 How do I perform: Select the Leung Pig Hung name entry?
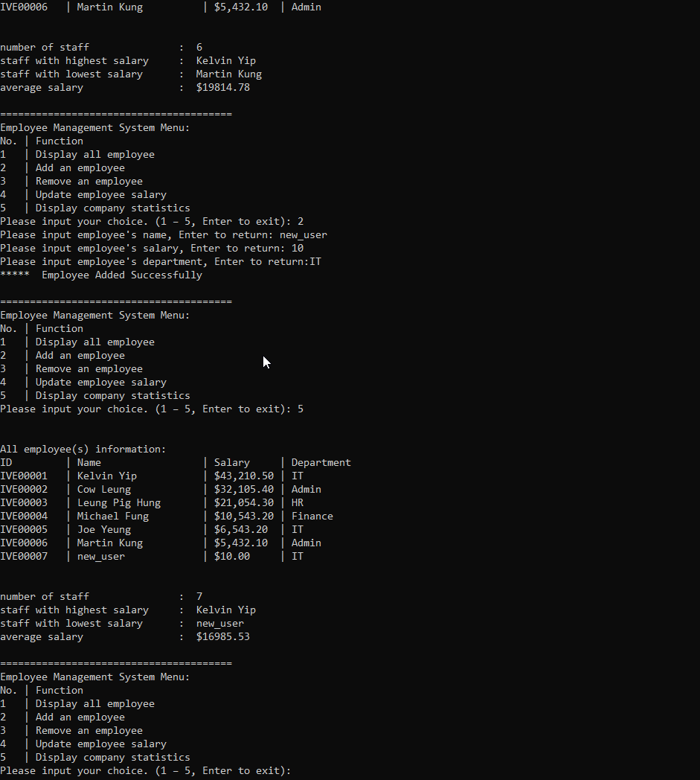pyautogui.click(x=119, y=503)
